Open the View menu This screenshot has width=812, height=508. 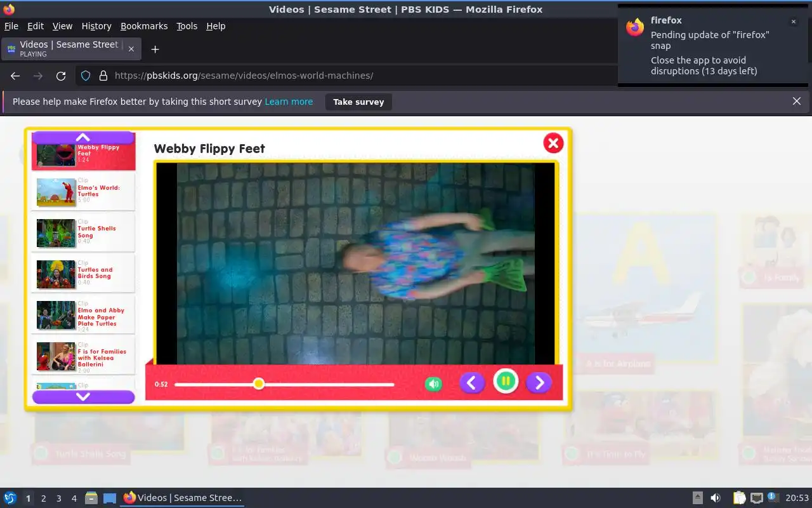pyautogui.click(x=62, y=26)
